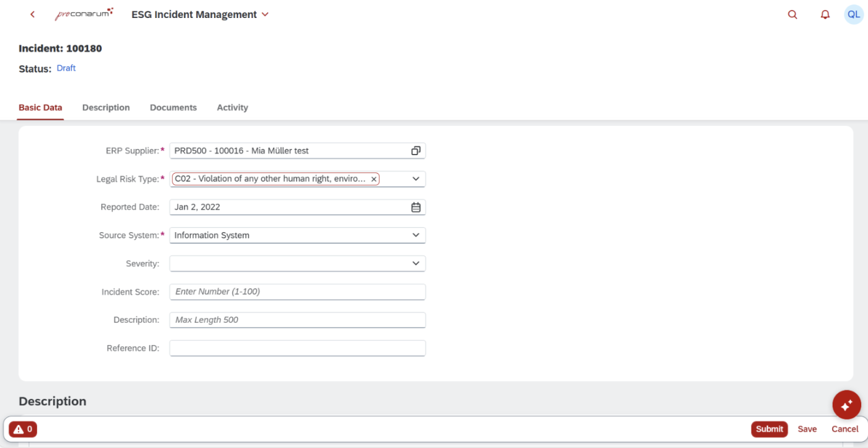Open ERP Supplier value help icon
Viewport: 868px width, 448px height.
coord(415,151)
